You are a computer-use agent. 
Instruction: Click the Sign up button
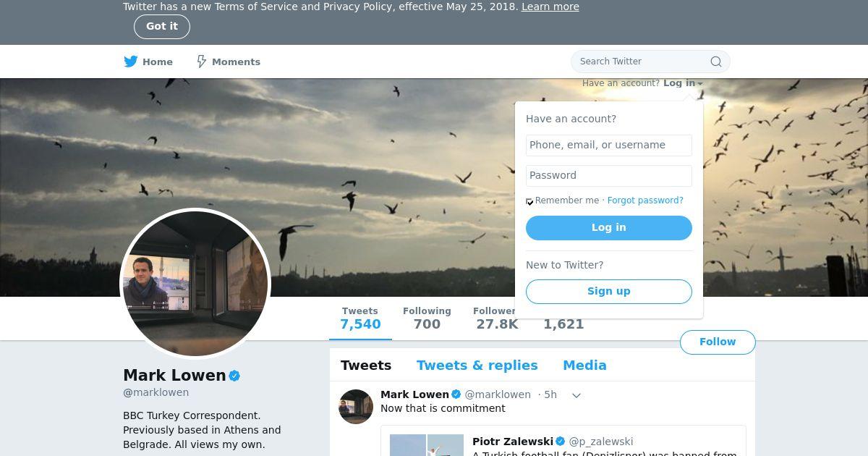coord(609,292)
